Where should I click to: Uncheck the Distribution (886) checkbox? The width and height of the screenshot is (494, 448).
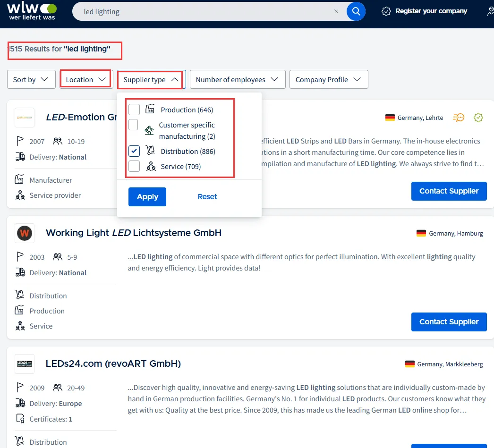tap(134, 151)
